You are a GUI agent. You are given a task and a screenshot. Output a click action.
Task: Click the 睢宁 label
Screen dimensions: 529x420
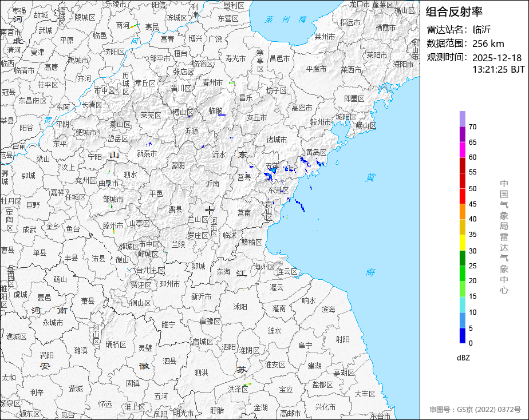click(168, 324)
